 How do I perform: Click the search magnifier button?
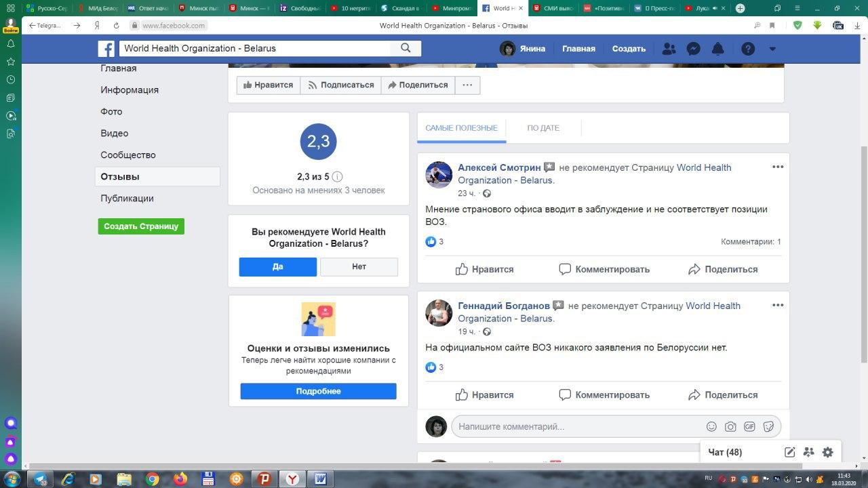click(x=406, y=48)
